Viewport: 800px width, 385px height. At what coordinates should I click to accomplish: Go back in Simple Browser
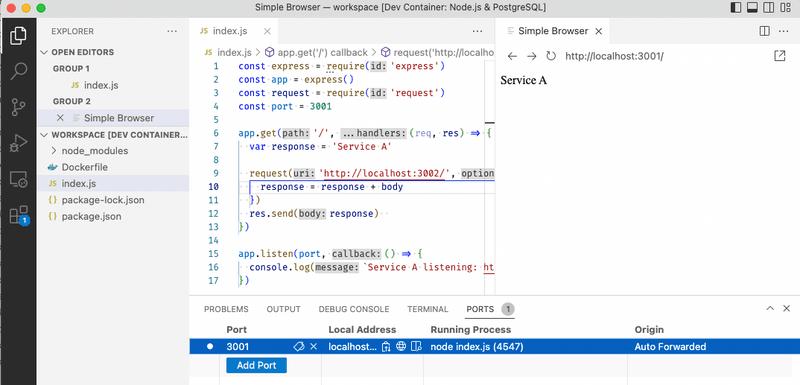tap(512, 56)
